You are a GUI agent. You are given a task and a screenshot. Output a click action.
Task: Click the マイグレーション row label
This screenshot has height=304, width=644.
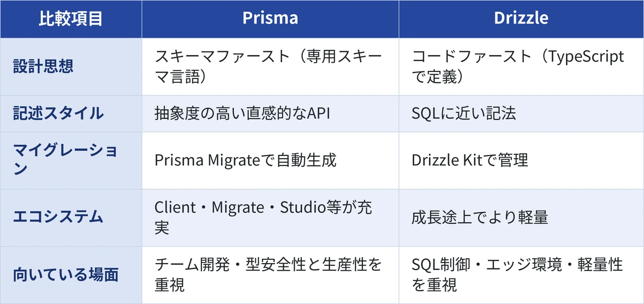point(71,160)
